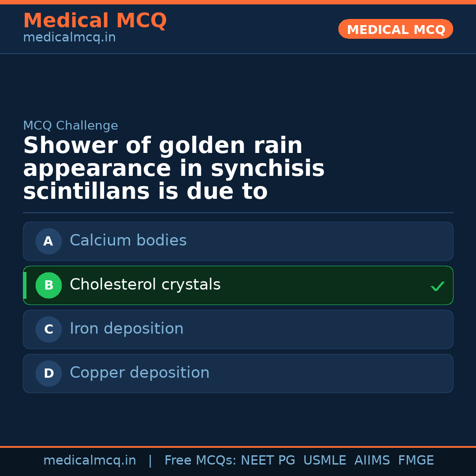Open medicalmcq.in link below the header title
Screen dimensions: 476x476
[x=69, y=38]
